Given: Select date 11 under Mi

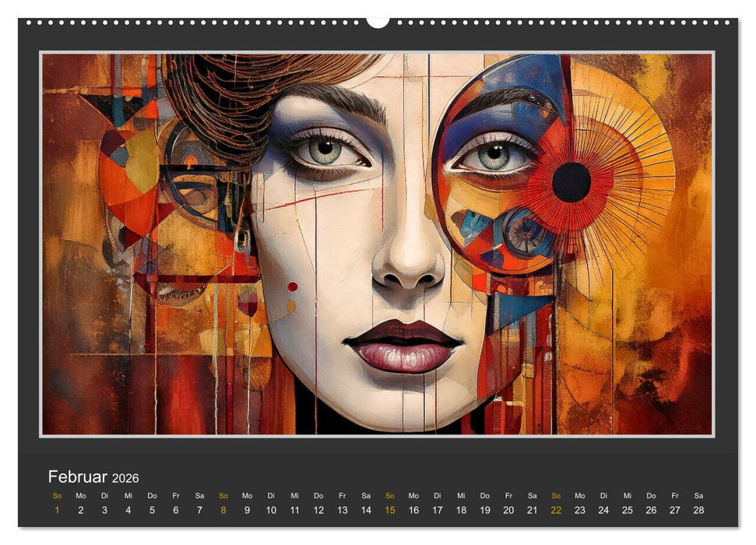Looking at the screenshot, I should coord(294,510).
